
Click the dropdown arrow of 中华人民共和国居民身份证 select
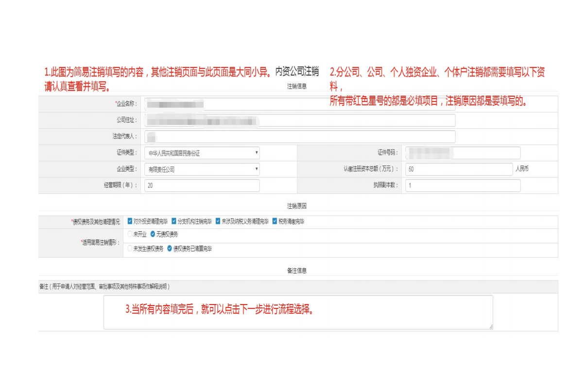257,153
